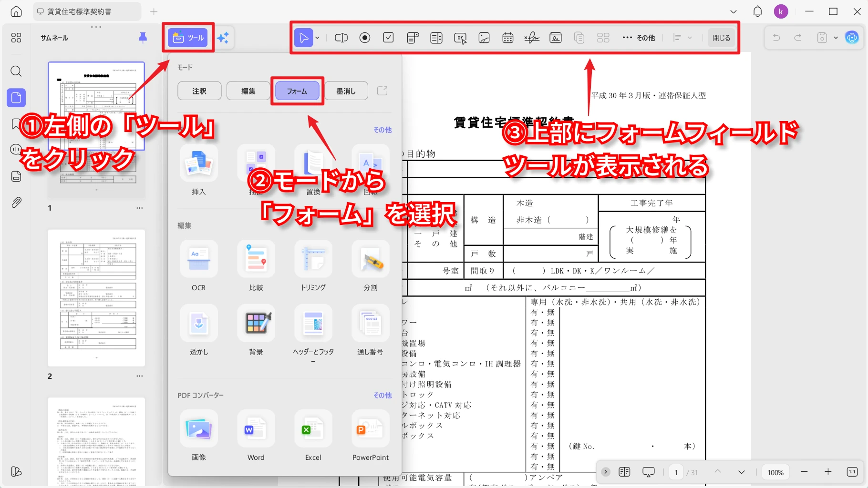The image size is (868, 488).
Task: Click the AI sparkle icon next to ツール
Action: pyautogui.click(x=223, y=38)
